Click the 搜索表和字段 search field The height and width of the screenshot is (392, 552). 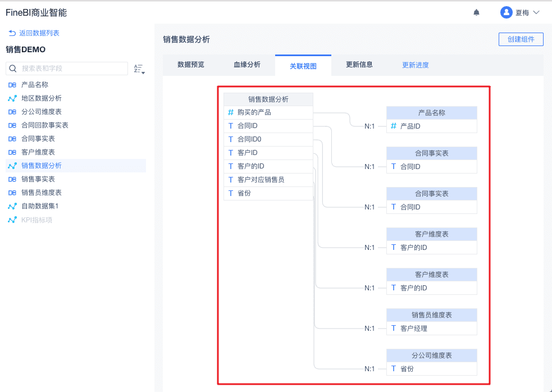(x=73, y=69)
